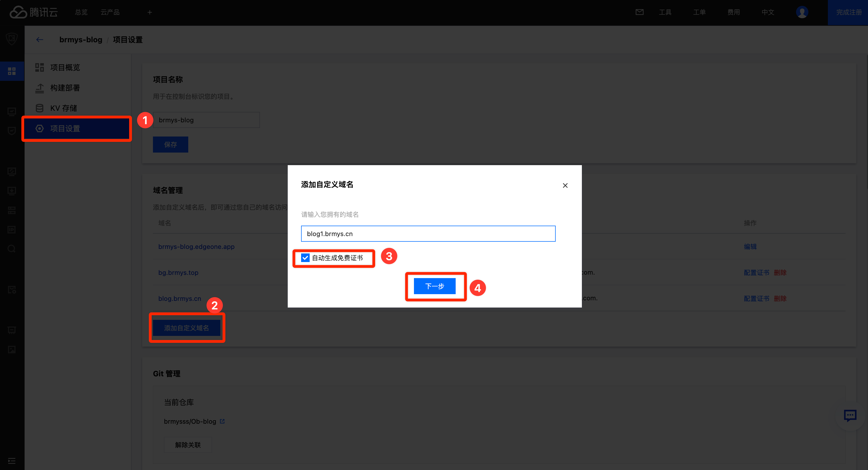Click the project name field brmys-blog
The image size is (868, 470).
206,120
